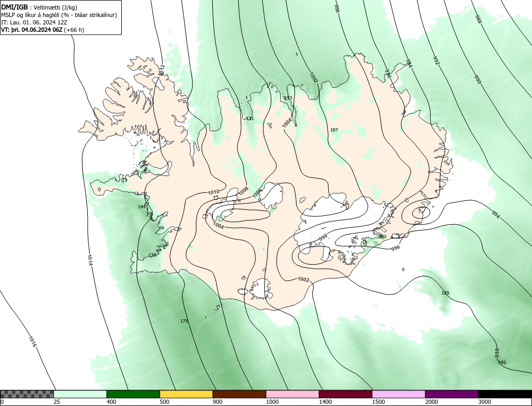This screenshot has width=532, height=406.
Task: Select the pink 1000–1400 legend swatch
Action: (x=293, y=394)
